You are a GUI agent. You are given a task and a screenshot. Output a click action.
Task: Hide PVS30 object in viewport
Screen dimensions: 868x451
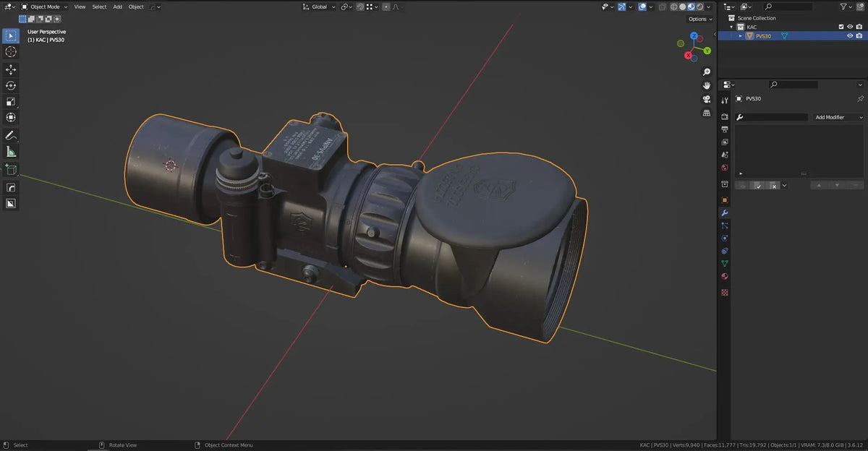pos(850,35)
